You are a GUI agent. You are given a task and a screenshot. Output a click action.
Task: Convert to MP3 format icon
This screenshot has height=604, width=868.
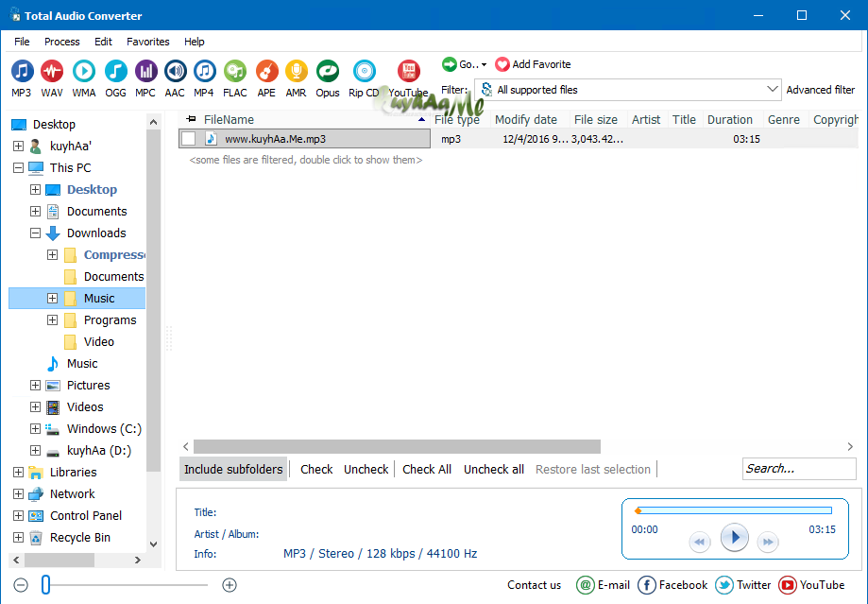point(22,72)
